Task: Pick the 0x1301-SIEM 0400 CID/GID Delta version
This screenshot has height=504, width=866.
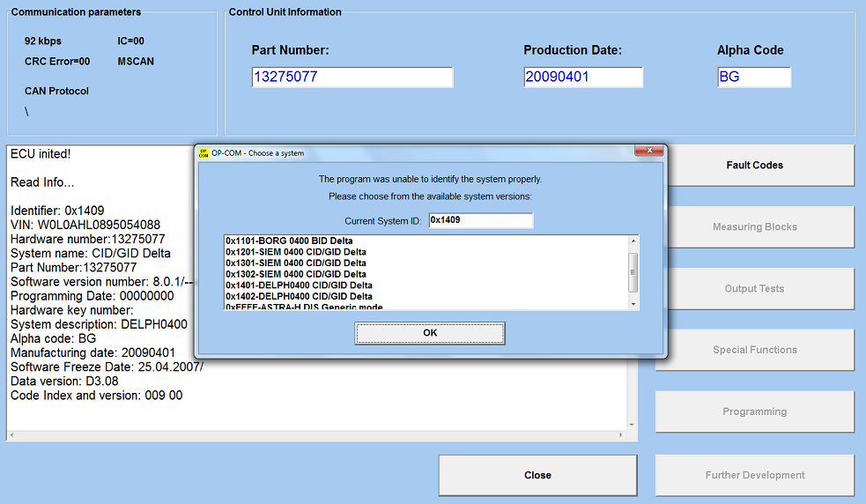Action: [295, 263]
